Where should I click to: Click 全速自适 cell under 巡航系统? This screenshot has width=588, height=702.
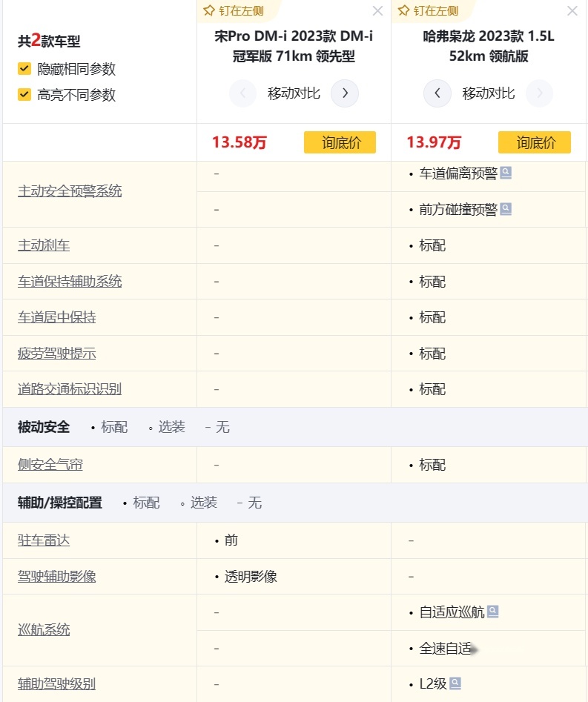(445, 649)
